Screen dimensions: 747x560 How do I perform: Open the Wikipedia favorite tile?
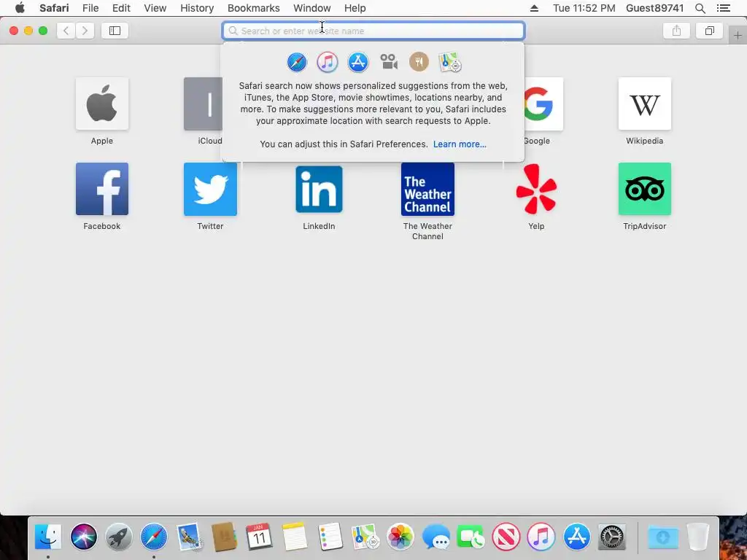[x=645, y=104]
